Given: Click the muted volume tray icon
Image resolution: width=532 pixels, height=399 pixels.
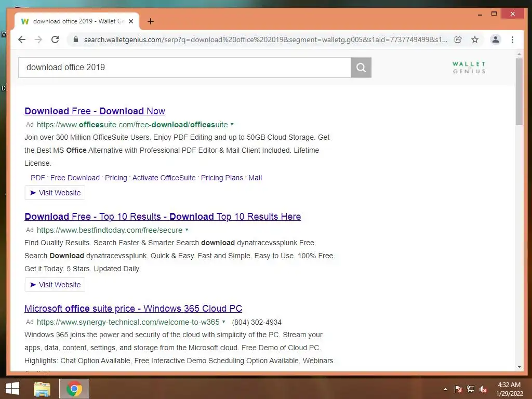Looking at the screenshot, I should [x=483, y=389].
